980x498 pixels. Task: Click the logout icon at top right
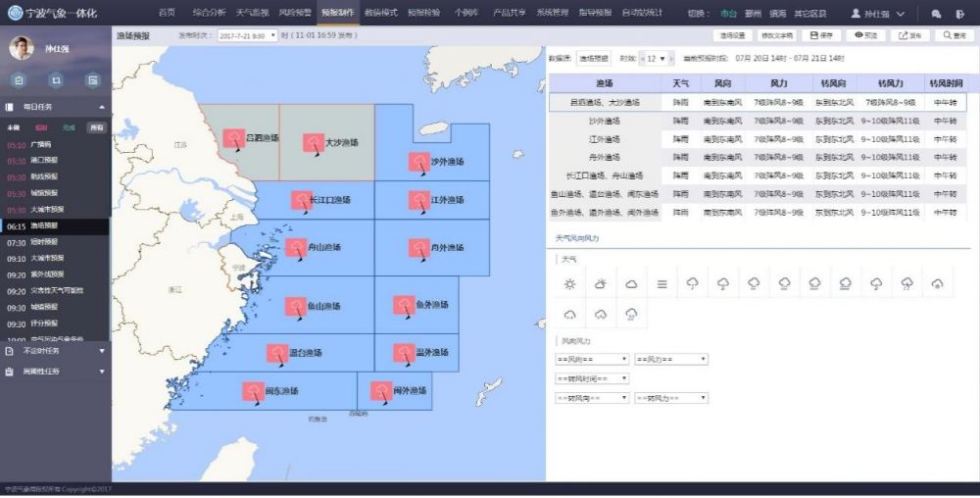[x=960, y=14]
